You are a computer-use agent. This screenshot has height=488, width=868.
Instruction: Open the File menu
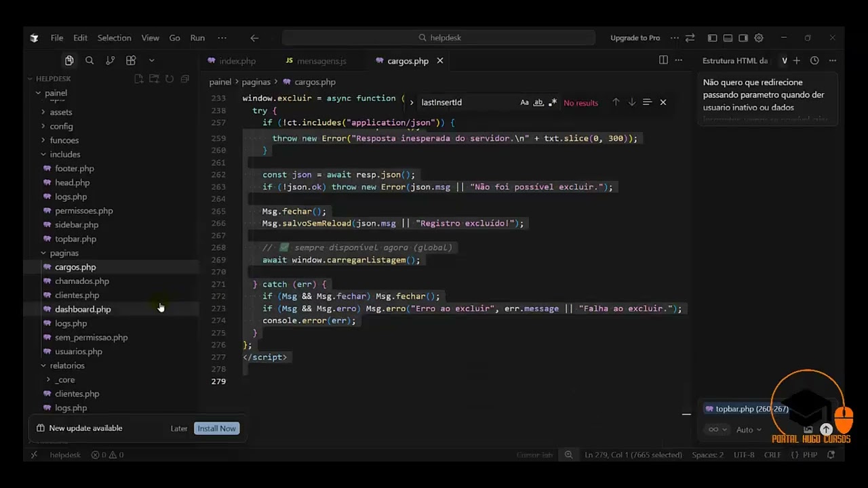coord(57,38)
